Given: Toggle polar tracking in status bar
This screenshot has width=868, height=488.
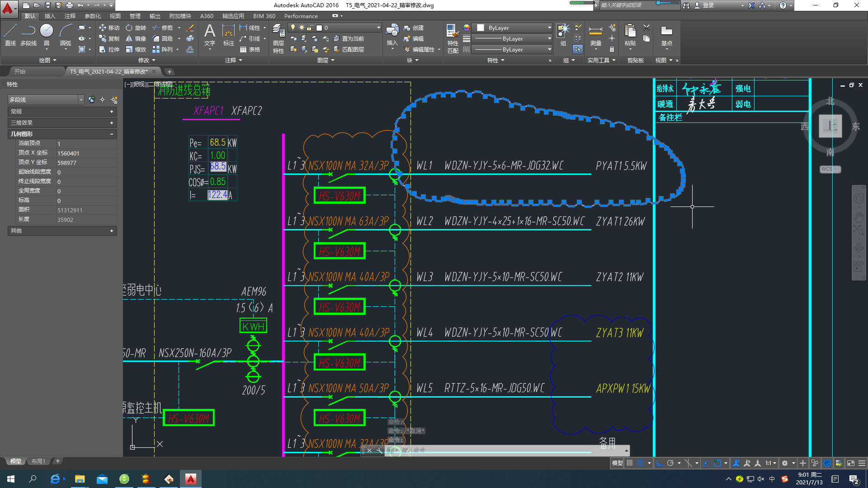Looking at the screenshot, I should [670, 463].
